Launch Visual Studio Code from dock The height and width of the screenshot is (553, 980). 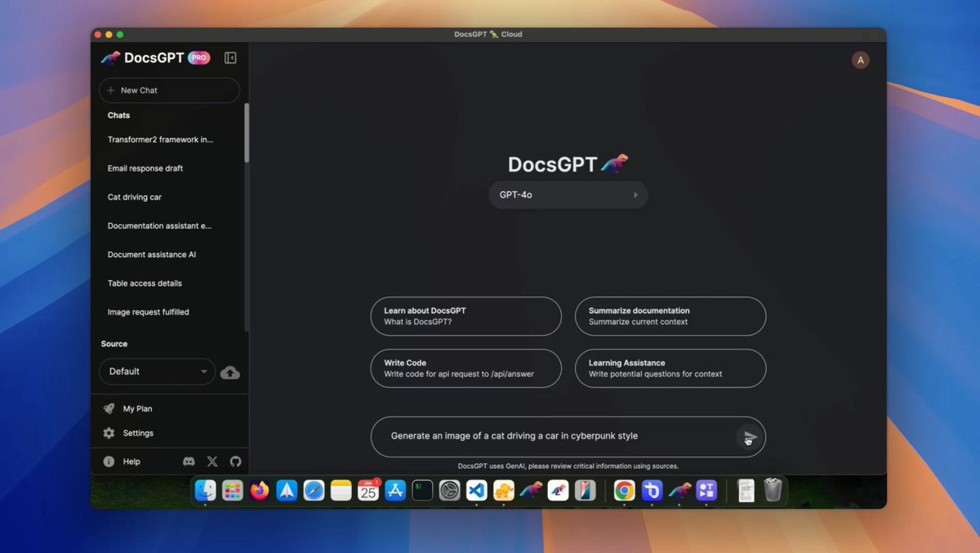[x=477, y=490]
